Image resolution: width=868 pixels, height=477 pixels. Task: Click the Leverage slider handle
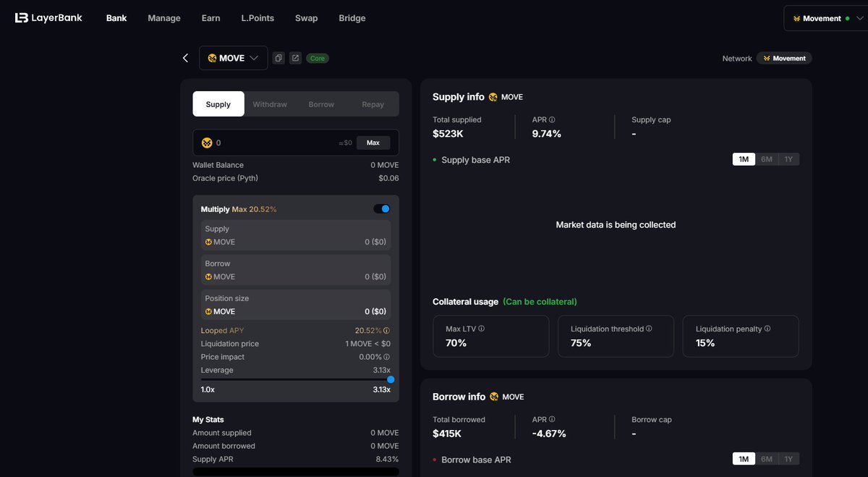(x=391, y=379)
